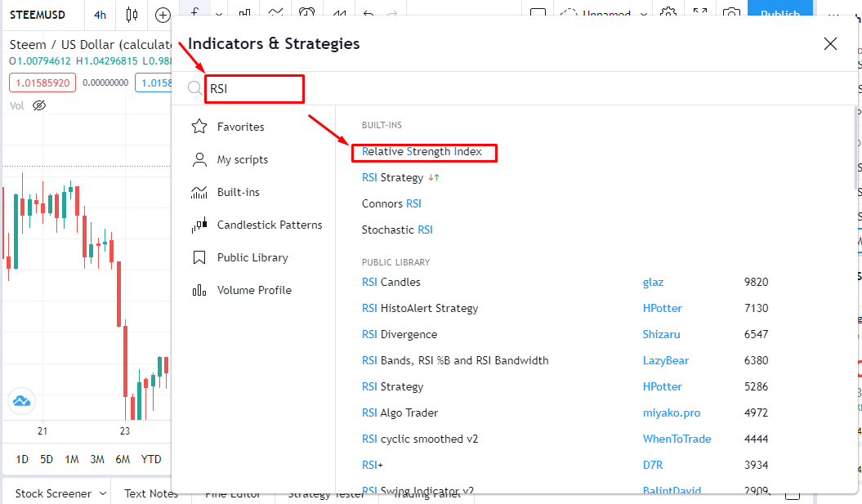The width and height of the screenshot is (862, 504).
Task: Open author miyako.pro profile
Action: (x=672, y=413)
